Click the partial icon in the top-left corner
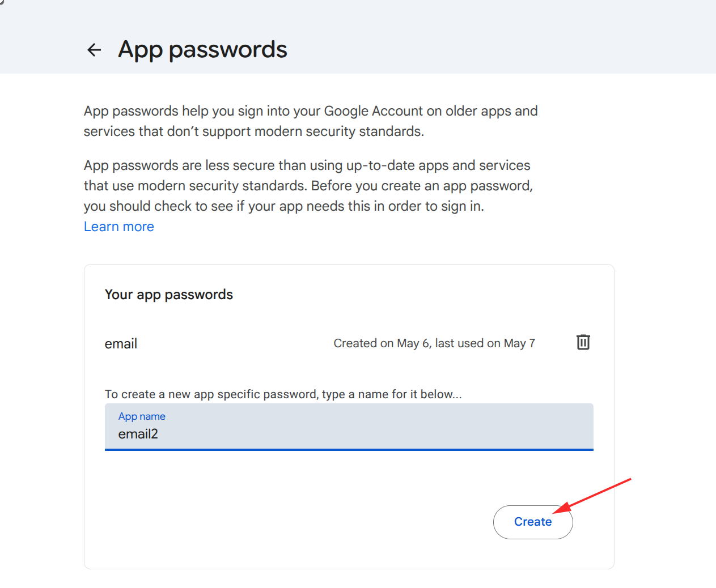Image resolution: width=716 pixels, height=588 pixels. click(x=2, y=2)
